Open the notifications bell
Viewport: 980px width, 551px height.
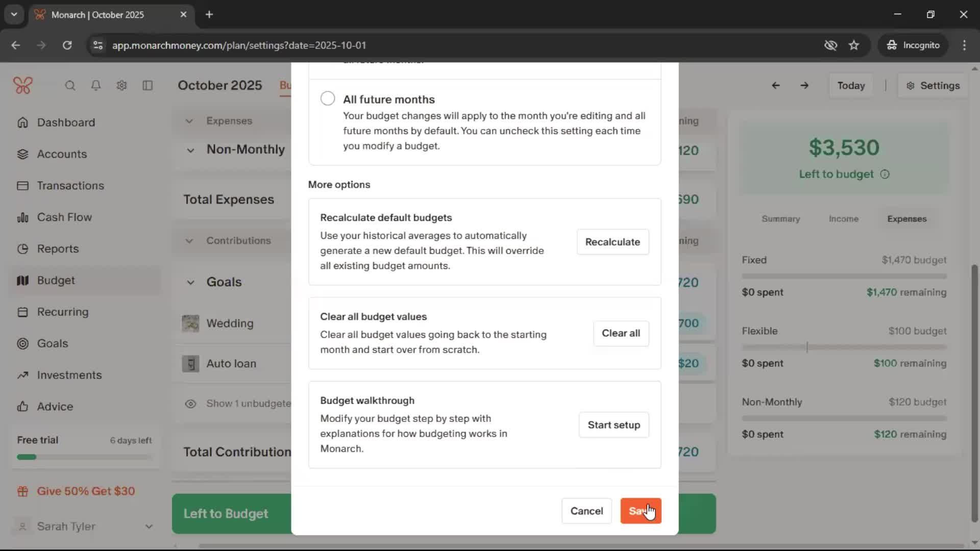click(x=96, y=86)
